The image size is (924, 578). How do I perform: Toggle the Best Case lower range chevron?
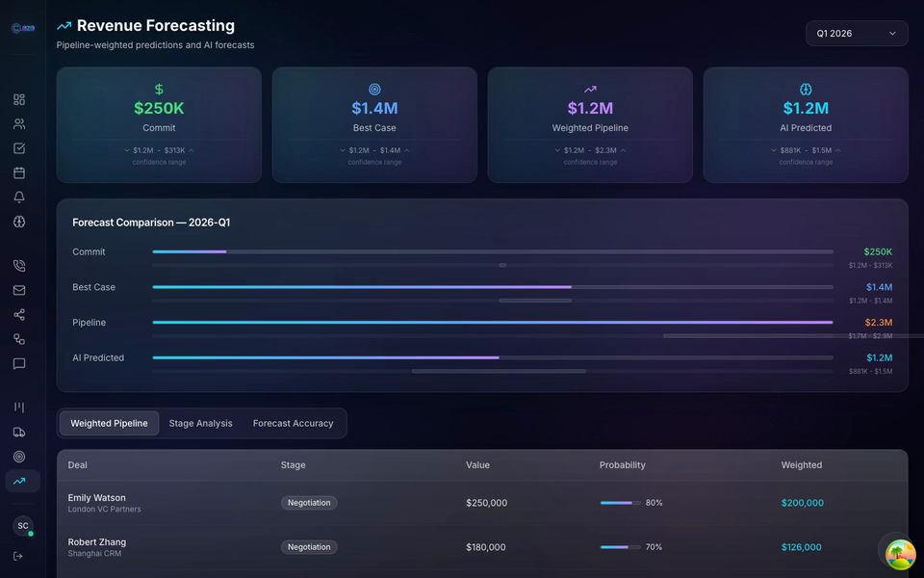coord(342,149)
